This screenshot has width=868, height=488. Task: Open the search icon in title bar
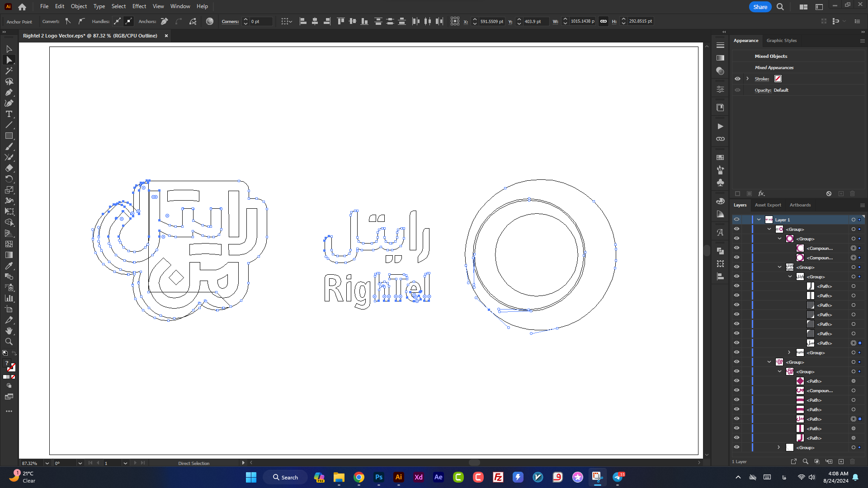click(780, 7)
